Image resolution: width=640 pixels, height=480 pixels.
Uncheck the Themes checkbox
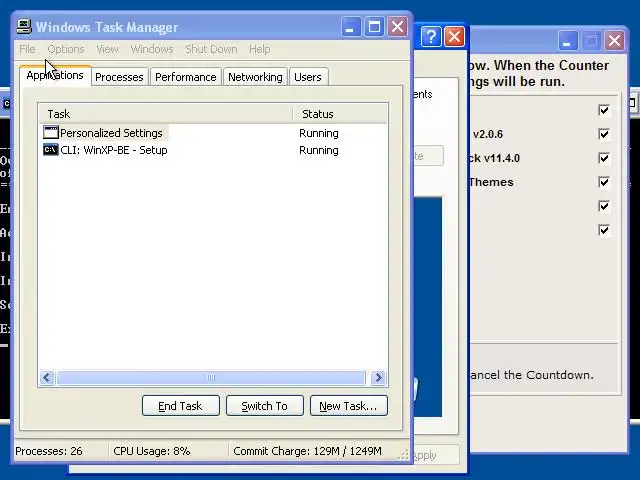(604, 182)
